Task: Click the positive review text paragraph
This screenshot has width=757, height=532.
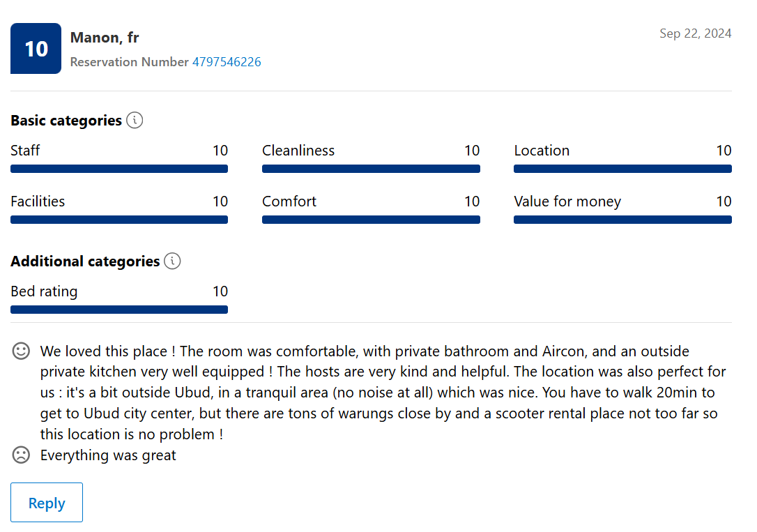Action: point(382,393)
